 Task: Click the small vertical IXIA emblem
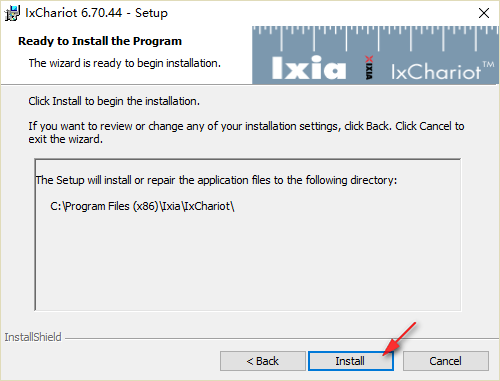369,68
